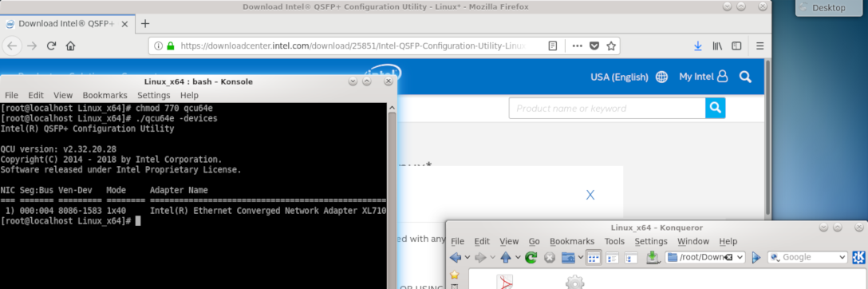Viewport: 868px width, 289px height.
Task: Toggle Firefox reader view
Action: click(x=552, y=46)
